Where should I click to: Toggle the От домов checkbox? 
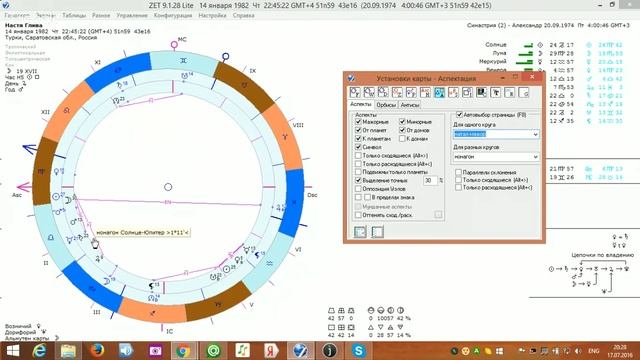click(x=402, y=130)
